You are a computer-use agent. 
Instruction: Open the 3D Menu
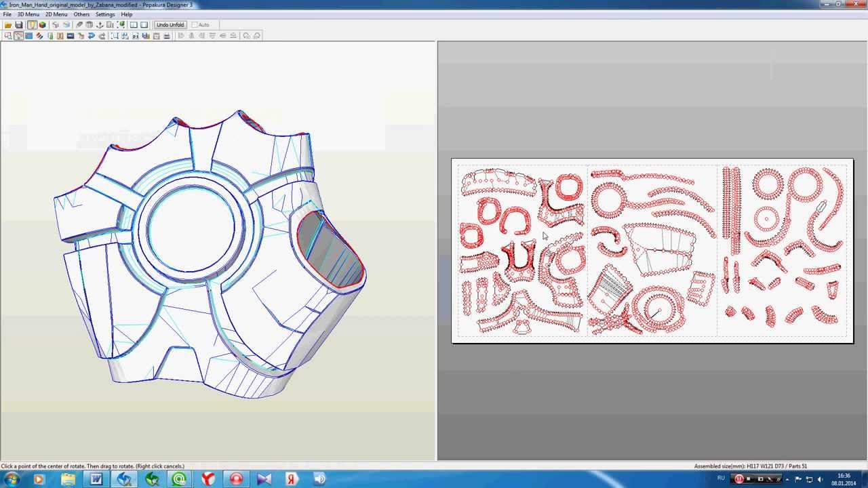pos(28,14)
